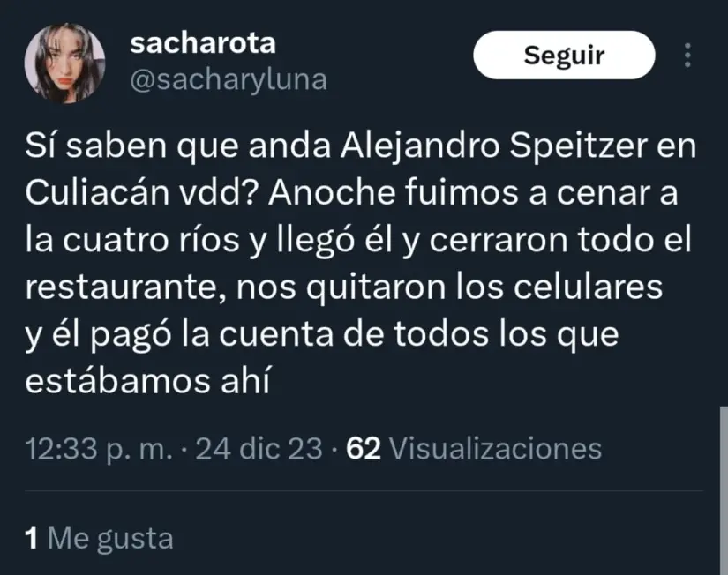Click the bold number 62 view count

point(364,449)
